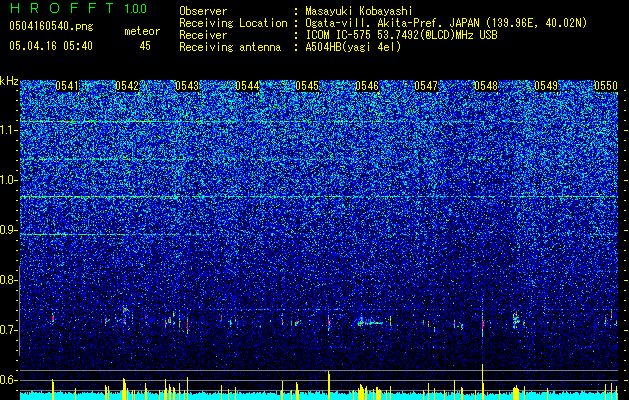Select the observer name Masayuki Kobayashi

pos(359,11)
